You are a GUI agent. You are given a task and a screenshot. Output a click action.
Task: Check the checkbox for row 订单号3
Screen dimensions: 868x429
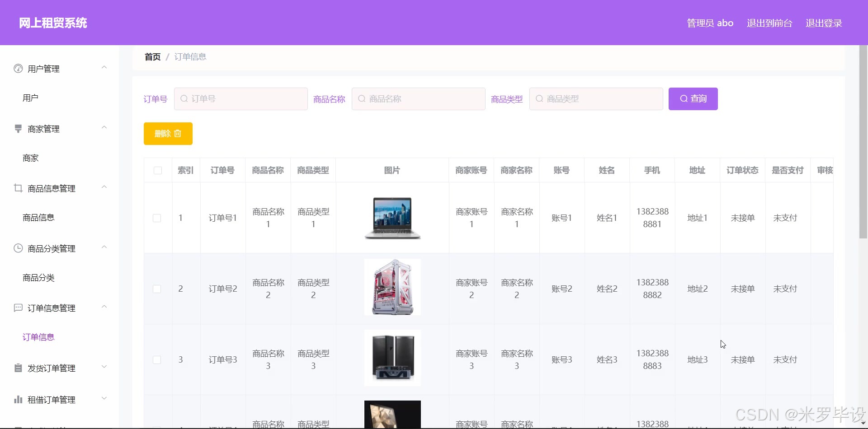(157, 360)
